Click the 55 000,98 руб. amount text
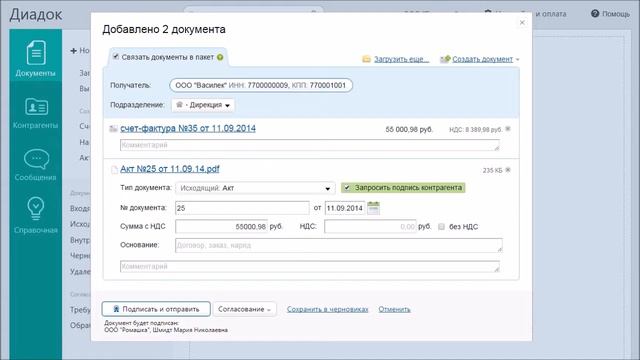640x360 pixels. (409, 129)
